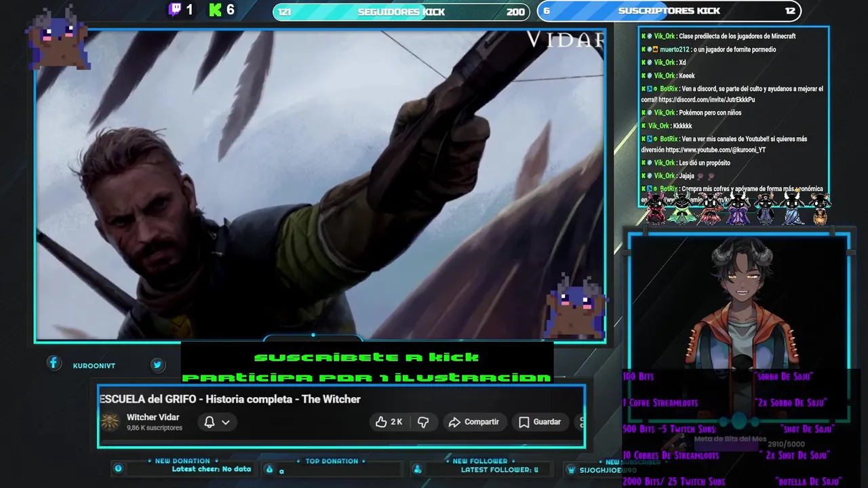The height and width of the screenshot is (488, 868).
Task: Click the pixel creature on video's bottom-right corner
Action: [x=575, y=305]
